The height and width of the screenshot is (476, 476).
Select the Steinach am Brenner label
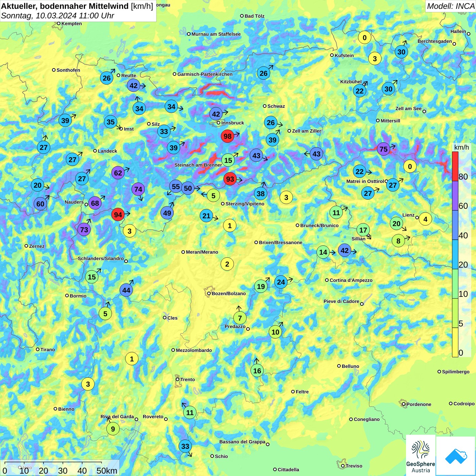pyautogui.click(x=198, y=165)
